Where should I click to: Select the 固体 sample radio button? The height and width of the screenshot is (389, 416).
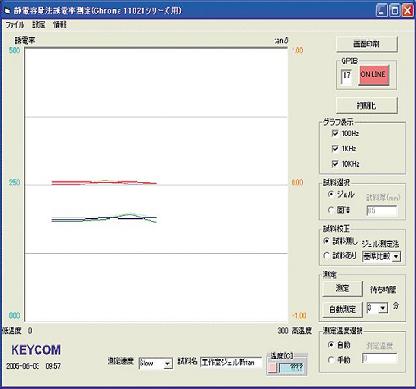[x=331, y=210]
